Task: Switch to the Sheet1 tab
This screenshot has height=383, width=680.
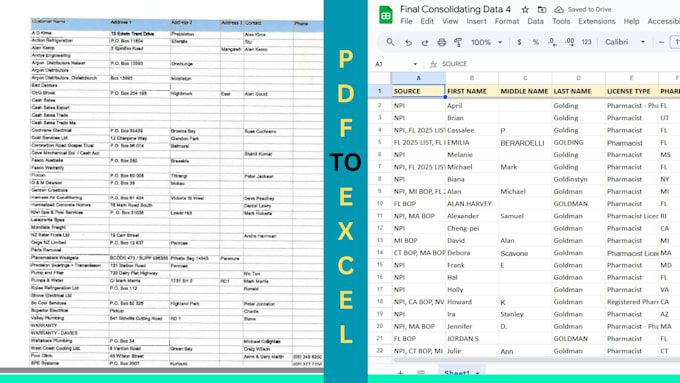Action: pos(461,373)
